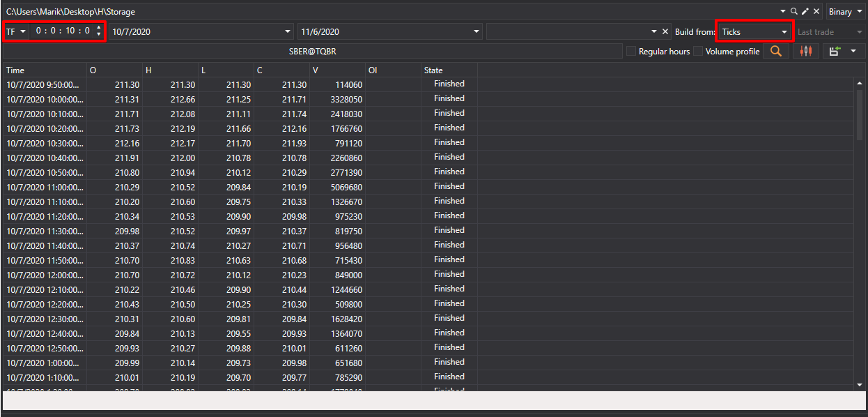
Task: Sort by the L column header
Action: coord(226,70)
